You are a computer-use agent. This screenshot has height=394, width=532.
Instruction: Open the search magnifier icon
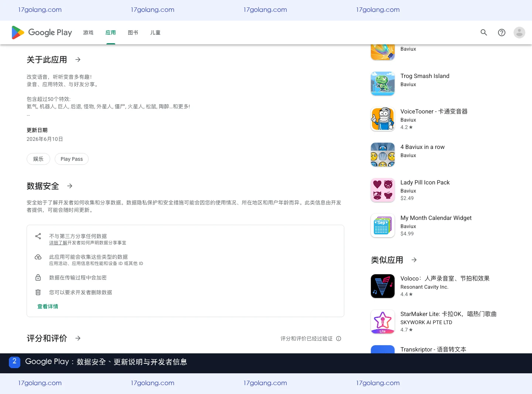pos(484,33)
